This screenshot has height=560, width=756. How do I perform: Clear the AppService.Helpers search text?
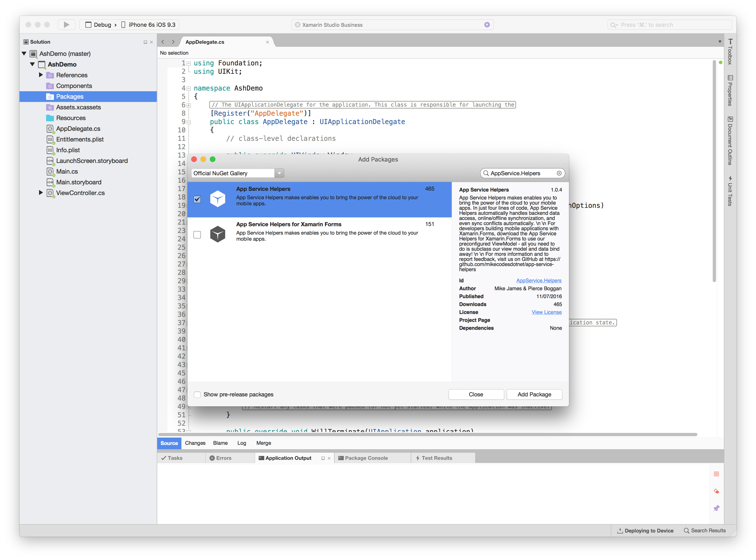pyautogui.click(x=559, y=173)
